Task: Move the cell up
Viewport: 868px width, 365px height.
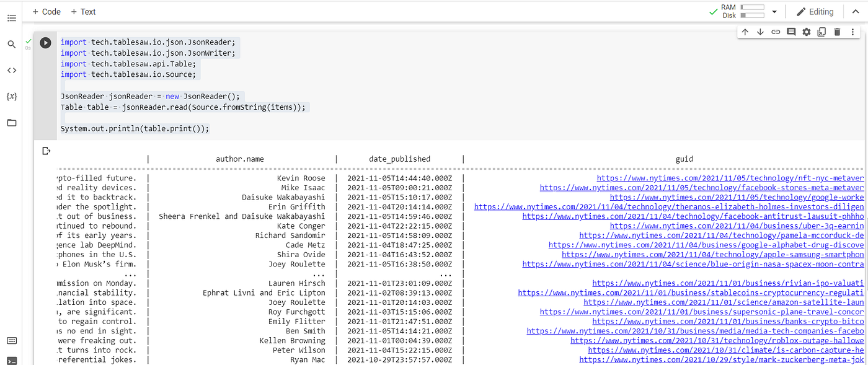Action: (x=745, y=31)
